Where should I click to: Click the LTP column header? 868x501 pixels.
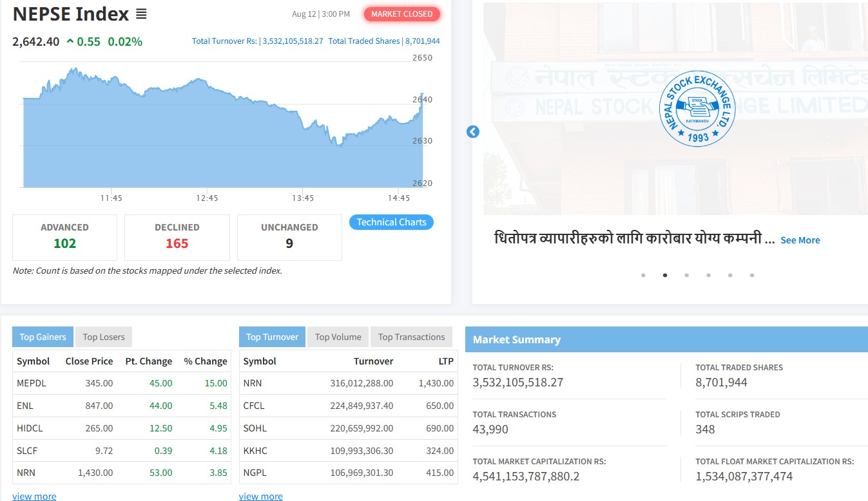pyautogui.click(x=446, y=361)
